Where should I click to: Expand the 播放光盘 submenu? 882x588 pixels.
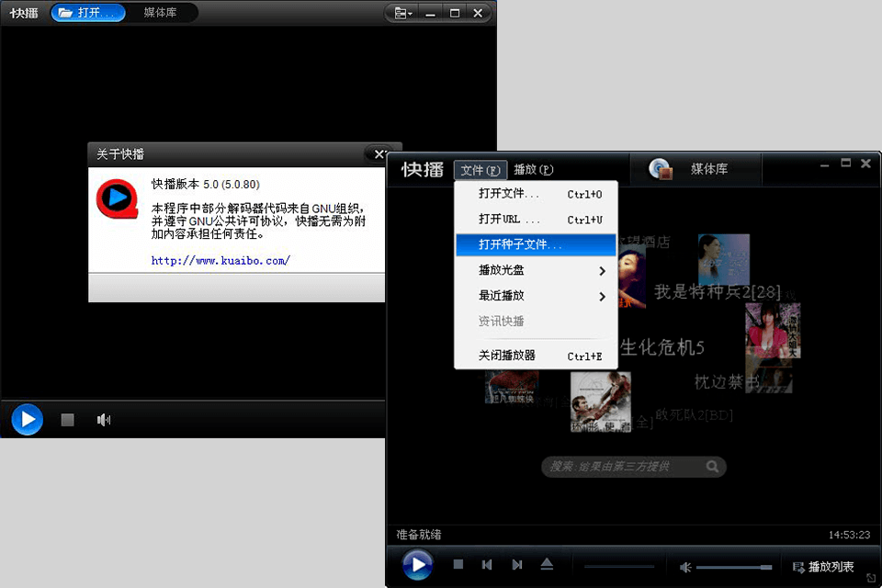[536, 271]
